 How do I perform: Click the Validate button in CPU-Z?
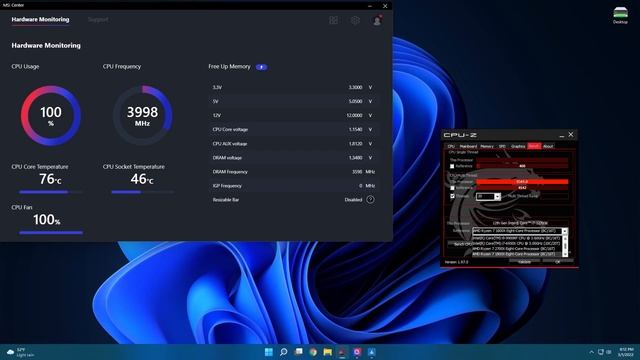point(524,262)
